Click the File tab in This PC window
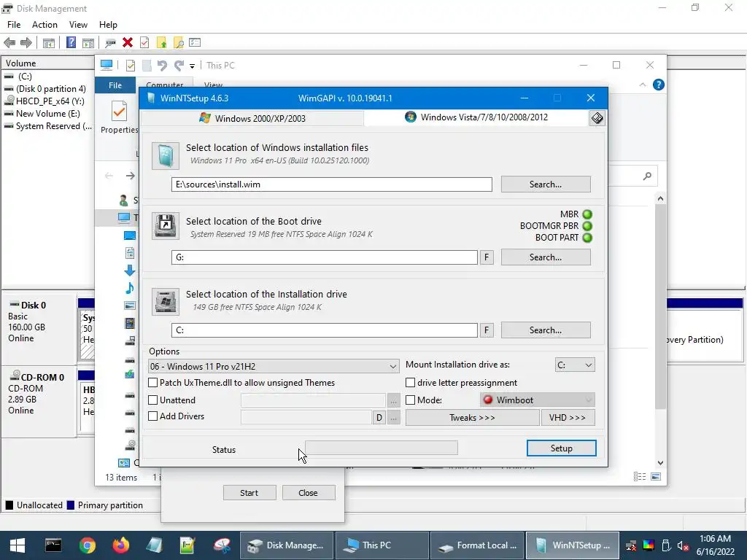The width and height of the screenshot is (747, 560). point(115,85)
